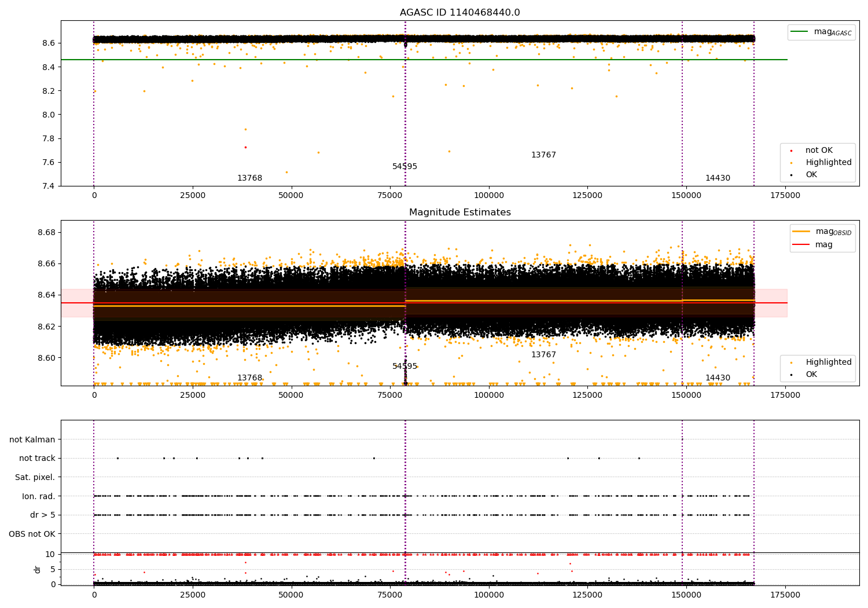Click the green AGASC magnitude line in top plot

click(x=424, y=60)
